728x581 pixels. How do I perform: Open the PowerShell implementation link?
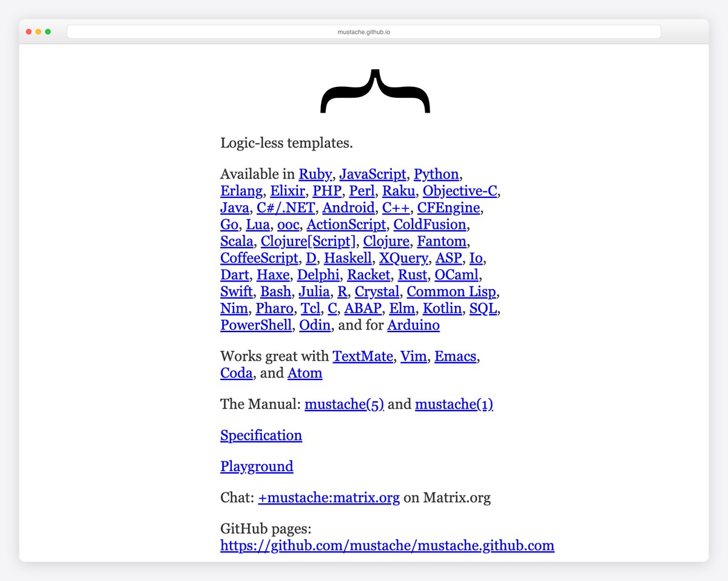click(x=255, y=325)
